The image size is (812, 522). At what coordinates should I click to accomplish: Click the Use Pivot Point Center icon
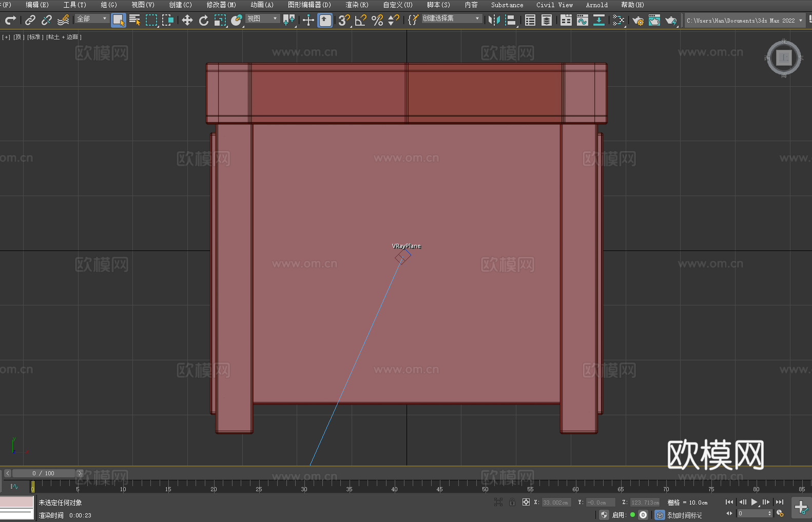(289, 21)
